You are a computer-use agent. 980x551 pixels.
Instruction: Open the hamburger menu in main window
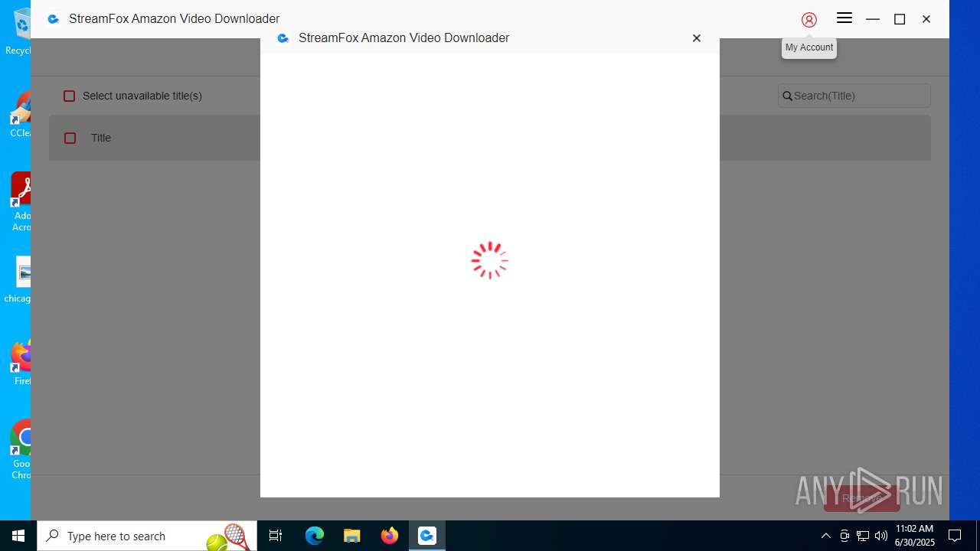(844, 18)
